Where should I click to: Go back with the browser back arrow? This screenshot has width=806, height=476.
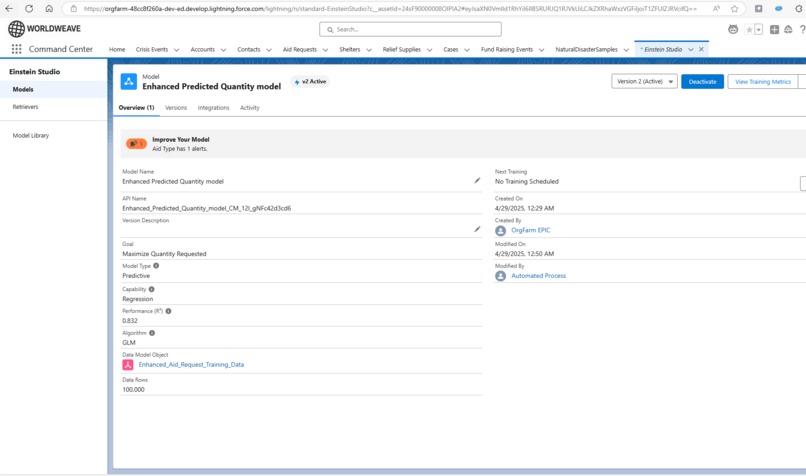(9, 8)
